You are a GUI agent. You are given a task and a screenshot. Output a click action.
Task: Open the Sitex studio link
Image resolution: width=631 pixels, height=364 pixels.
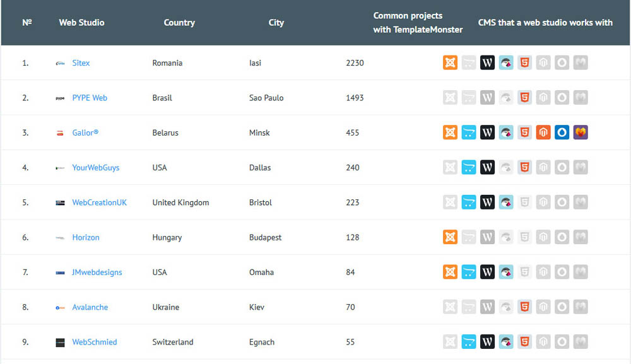tap(81, 62)
